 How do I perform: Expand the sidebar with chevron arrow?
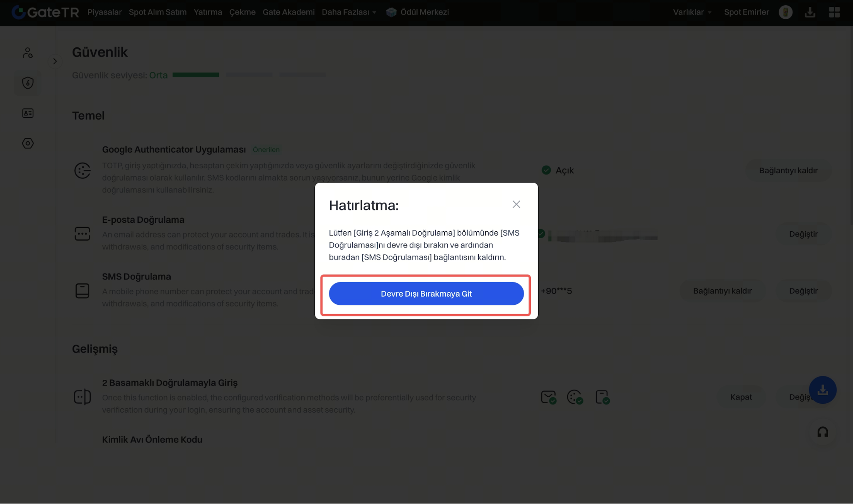[55, 61]
